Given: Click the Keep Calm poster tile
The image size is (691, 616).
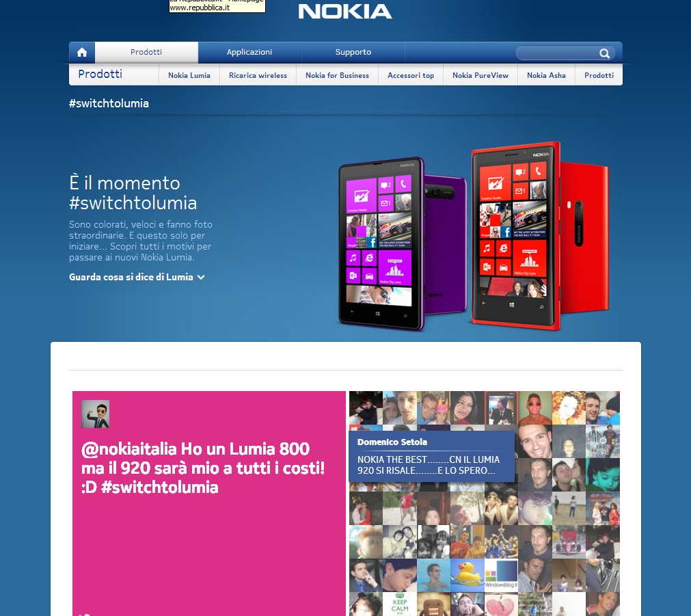Looking at the screenshot, I should click(x=400, y=604).
